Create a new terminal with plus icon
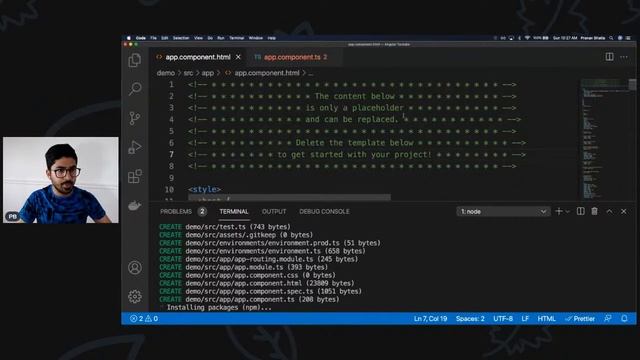 point(559,211)
